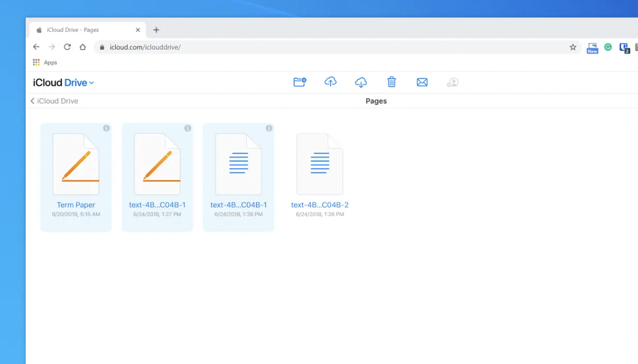
Task: Click the blue extension icon with badge 2
Action: click(624, 48)
